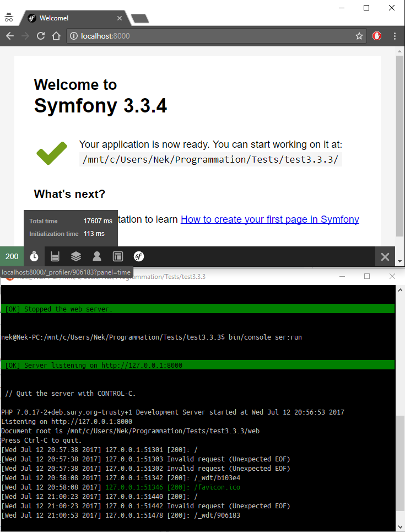Reload the localhost:8000 page

tap(41, 36)
